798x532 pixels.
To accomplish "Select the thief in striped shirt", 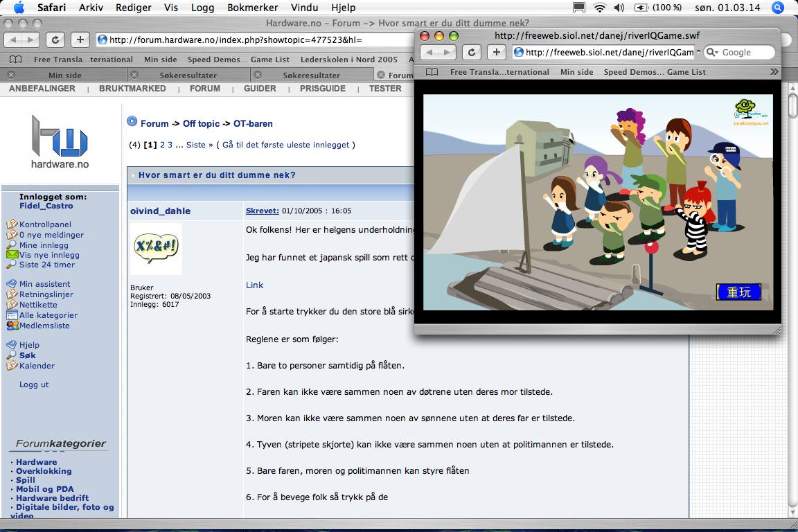I will click(x=694, y=220).
